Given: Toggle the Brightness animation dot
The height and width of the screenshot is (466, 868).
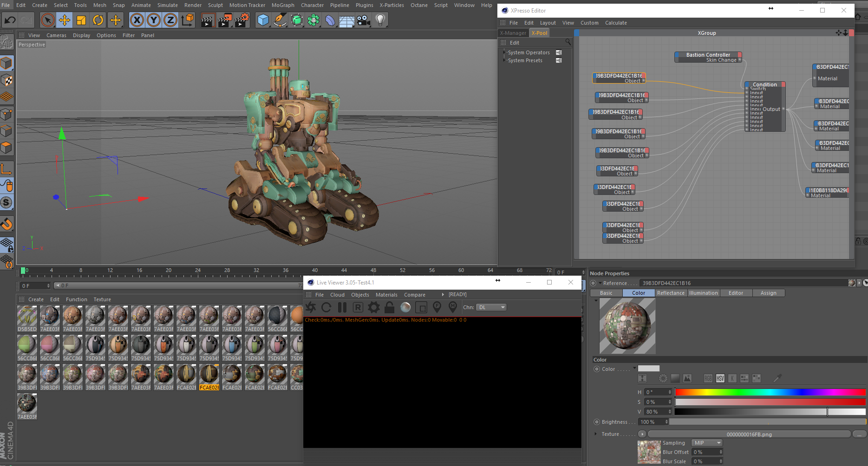Looking at the screenshot, I should [x=597, y=422].
